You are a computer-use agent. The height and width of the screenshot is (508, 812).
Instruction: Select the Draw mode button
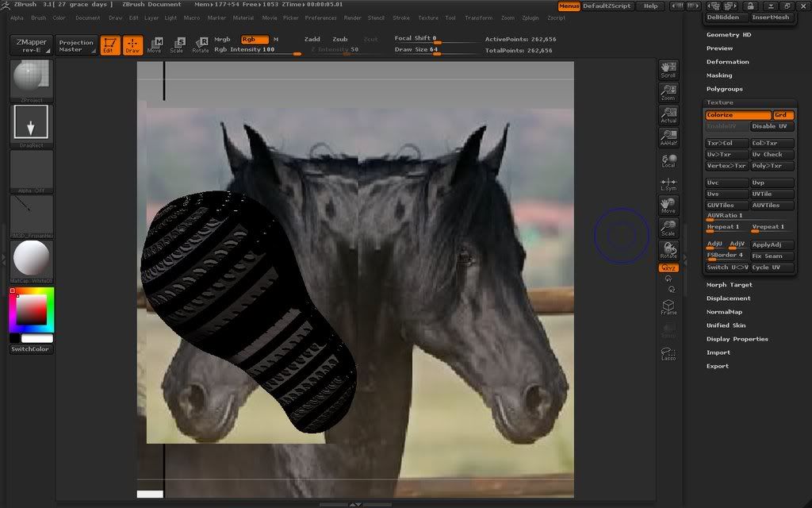point(132,45)
